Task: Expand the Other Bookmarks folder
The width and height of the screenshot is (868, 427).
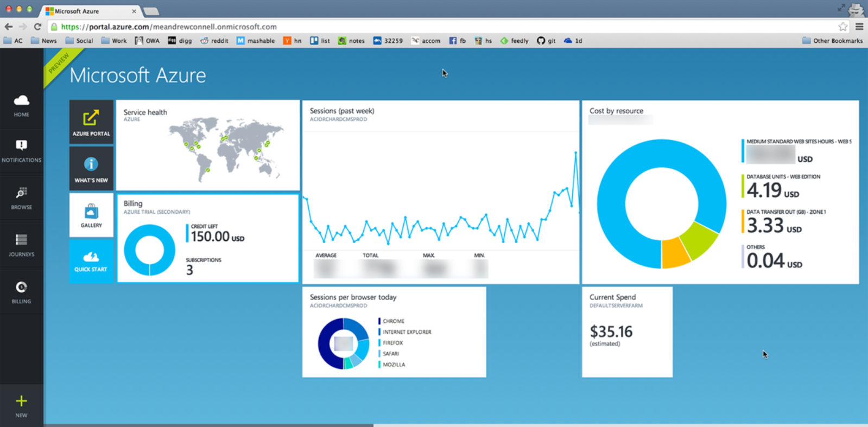Action: point(832,41)
